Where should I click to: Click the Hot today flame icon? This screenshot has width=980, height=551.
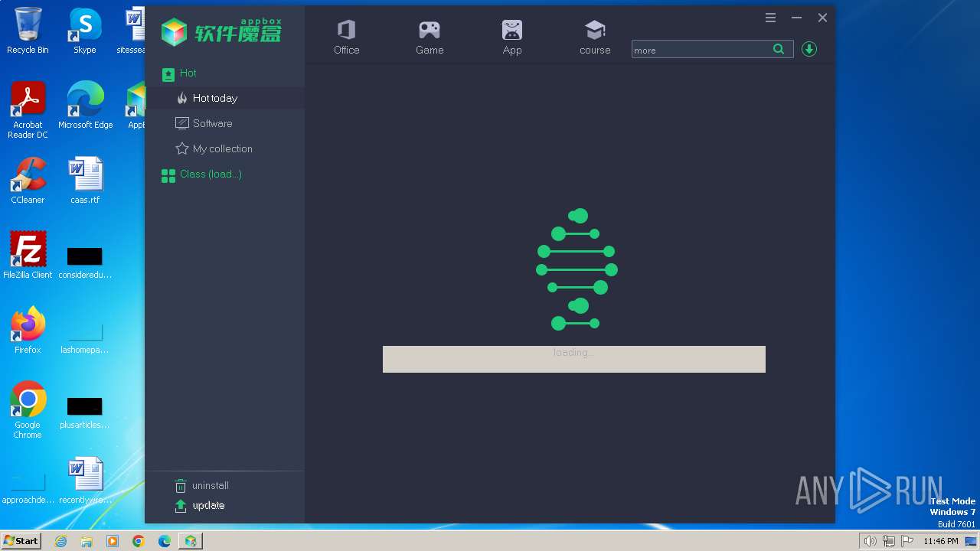(x=181, y=98)
